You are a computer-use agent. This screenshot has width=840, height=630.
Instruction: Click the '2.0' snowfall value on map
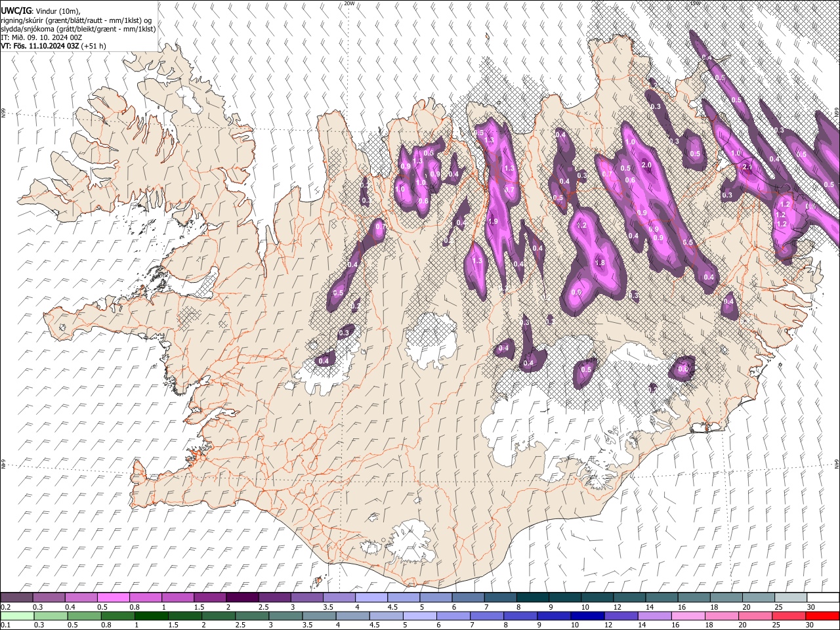coord(646,165)
